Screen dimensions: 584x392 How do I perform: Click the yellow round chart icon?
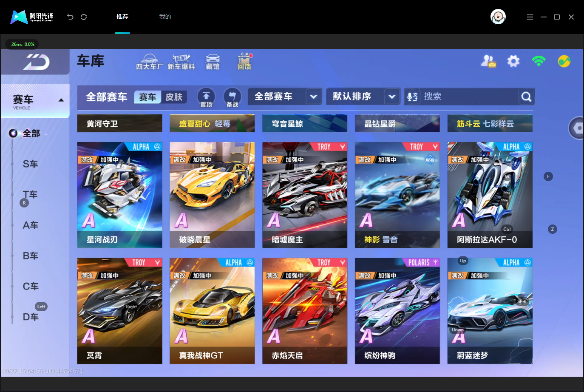coord(564,61)
